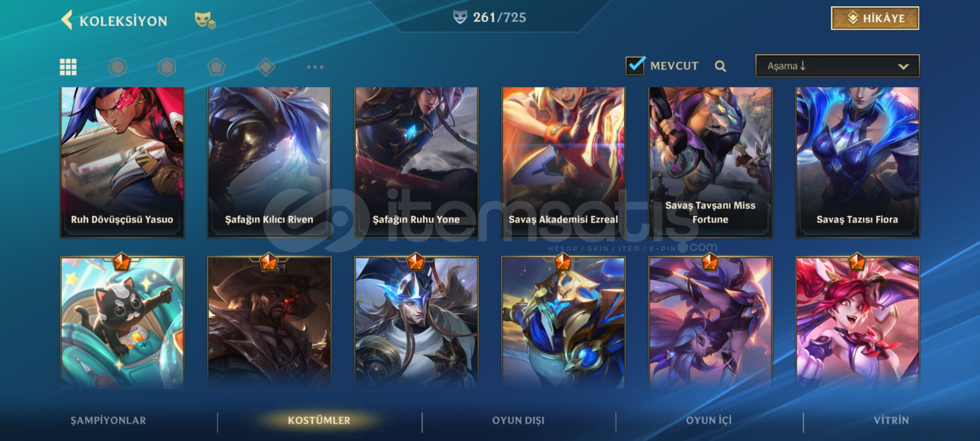This screenshot has height=441, width=980.
Task: Go back using the Koleksiyon arrow
Action: [67, 20]
